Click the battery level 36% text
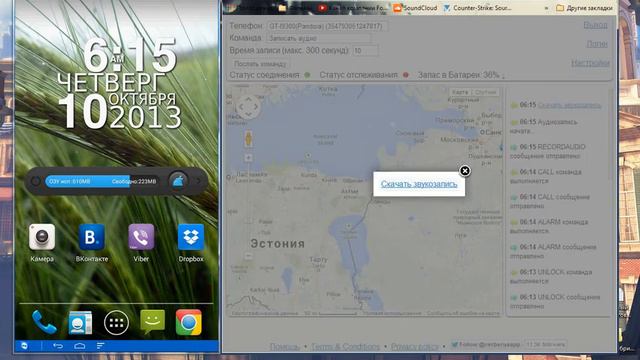 coord(458,75)
